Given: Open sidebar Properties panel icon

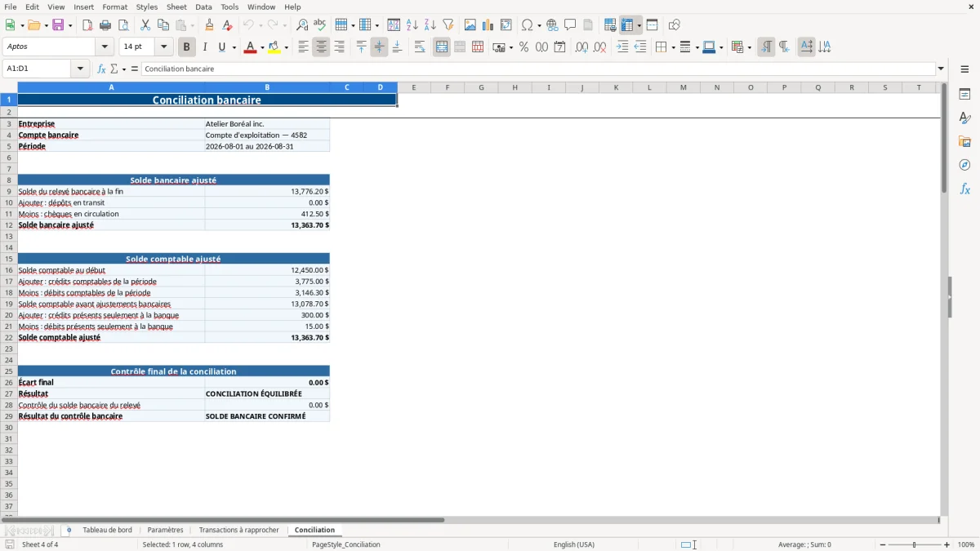Looking at the screenshot, I should coord(964,95).
